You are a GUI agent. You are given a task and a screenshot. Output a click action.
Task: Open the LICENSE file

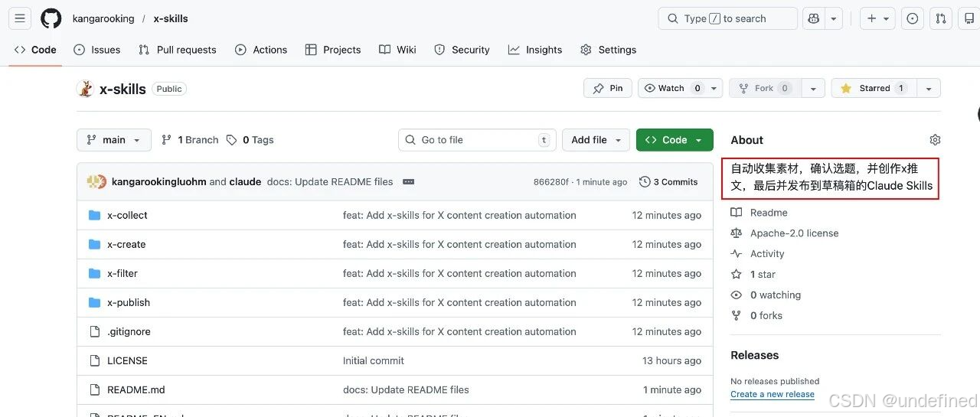click(127, 360)
